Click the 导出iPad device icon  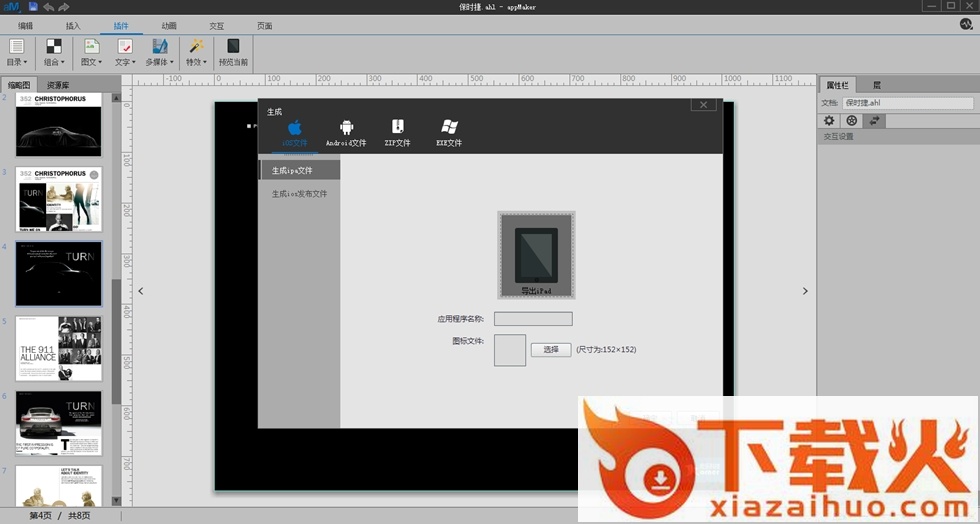(536, 255)
